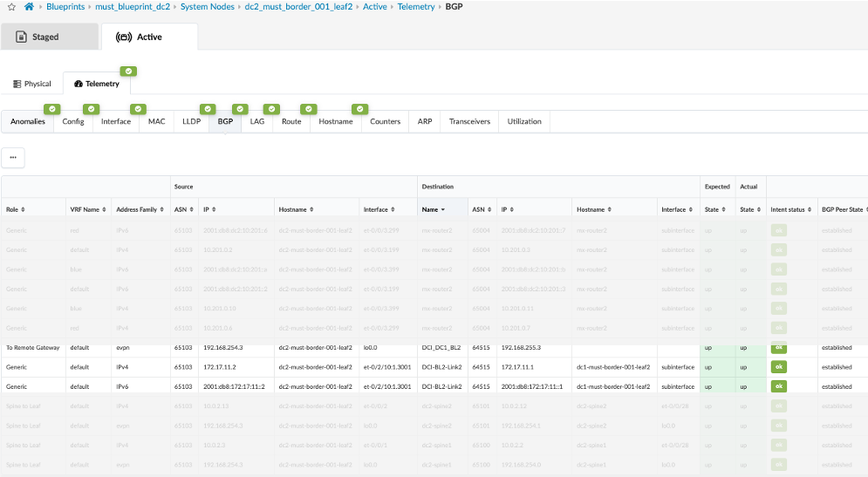Screen dimensions: 868x477
Task: Open the Utilization tab
Action: click(524, 122)
